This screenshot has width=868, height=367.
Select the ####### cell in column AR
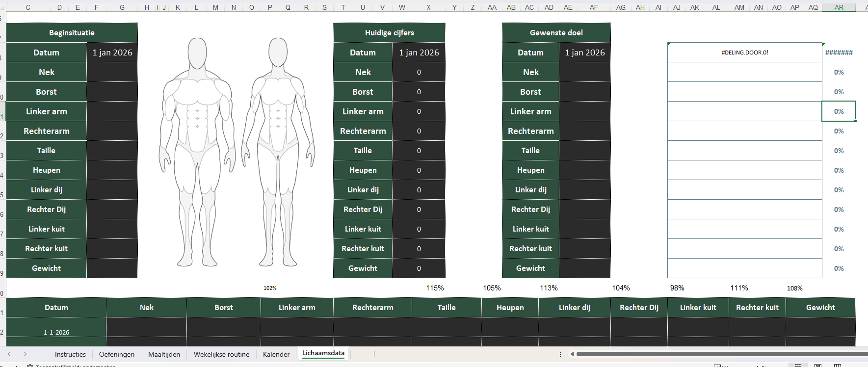839,52
